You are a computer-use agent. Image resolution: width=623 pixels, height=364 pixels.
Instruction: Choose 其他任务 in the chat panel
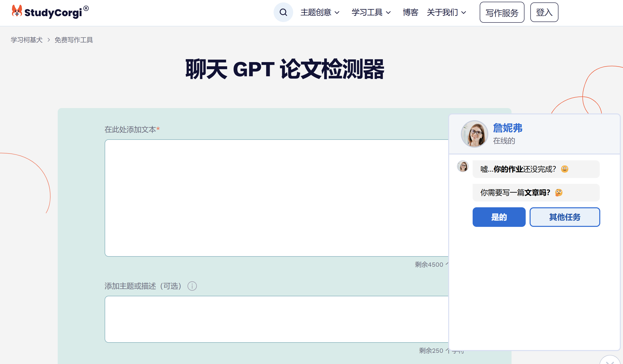point(564,217)
